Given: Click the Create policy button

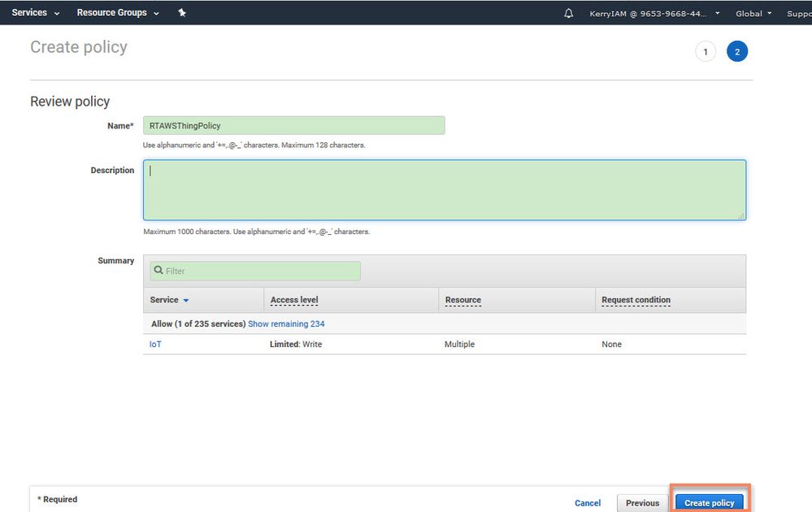Looking at the screenshot, I should [x=709, y=503].
